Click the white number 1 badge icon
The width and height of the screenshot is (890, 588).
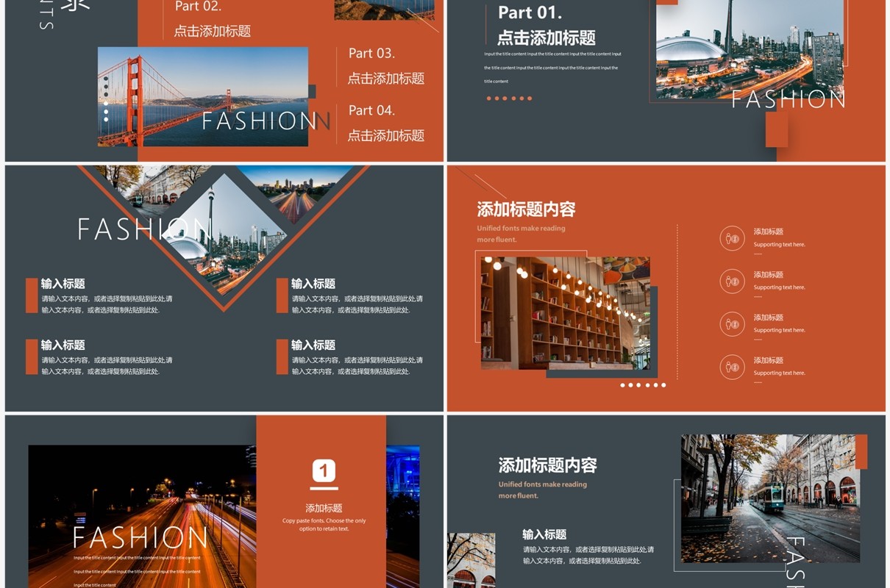(x=324, y=471)
